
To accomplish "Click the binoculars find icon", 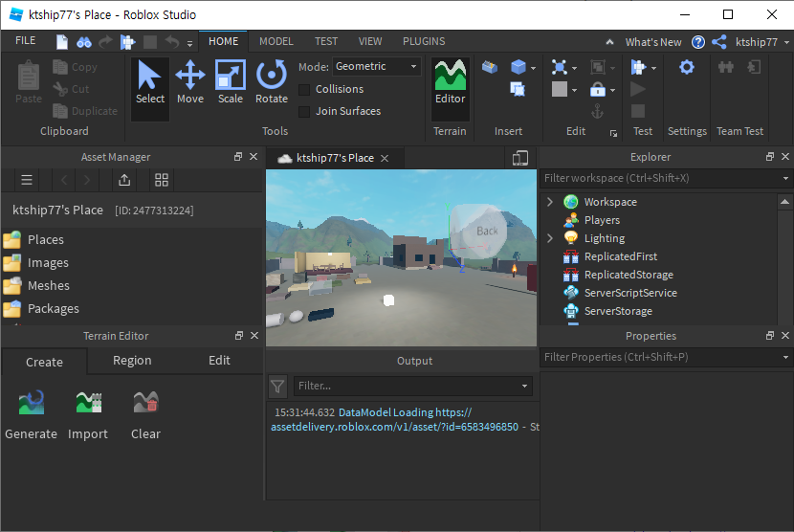I will point(83,42).
